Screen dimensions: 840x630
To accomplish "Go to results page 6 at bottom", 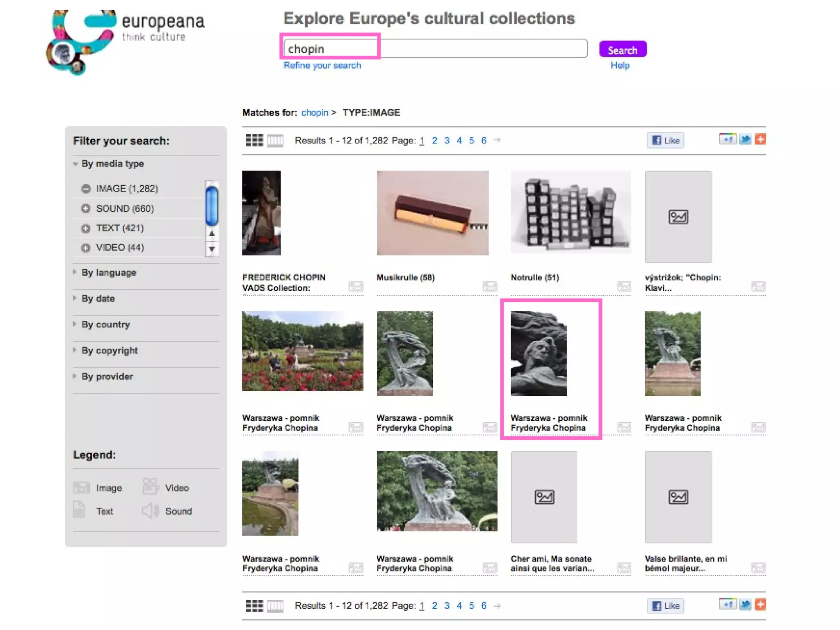I will [x=484, y=606].
